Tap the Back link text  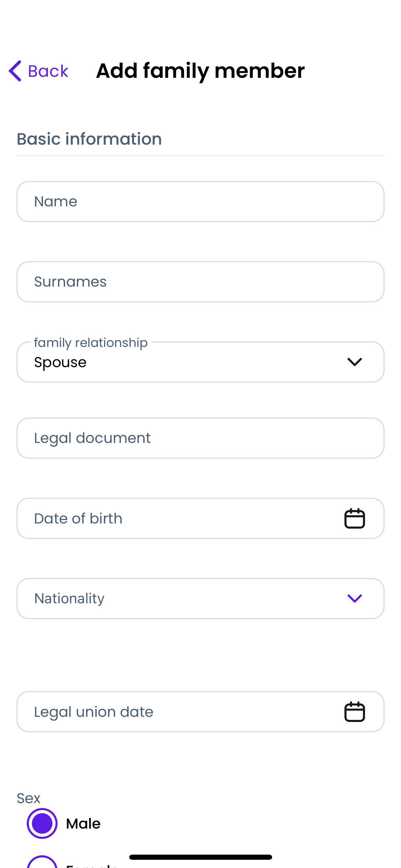[48, 71]
